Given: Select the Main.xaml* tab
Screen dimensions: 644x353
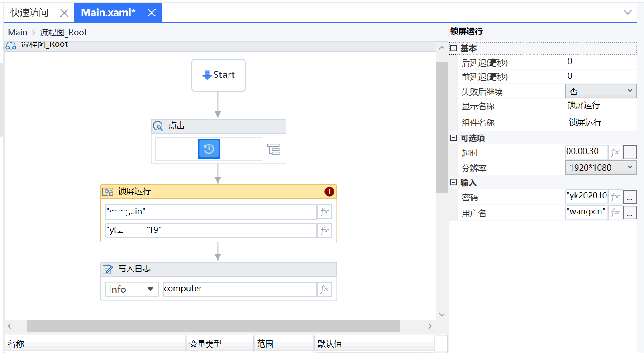Looking at the screenshot, I should (109, 13).
